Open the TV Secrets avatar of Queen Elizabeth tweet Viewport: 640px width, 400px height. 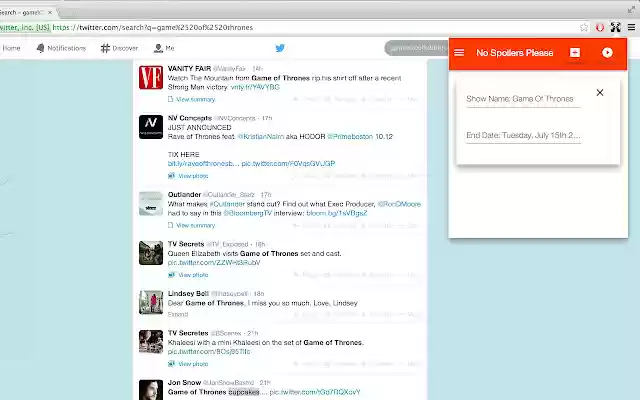coord(151,253)
